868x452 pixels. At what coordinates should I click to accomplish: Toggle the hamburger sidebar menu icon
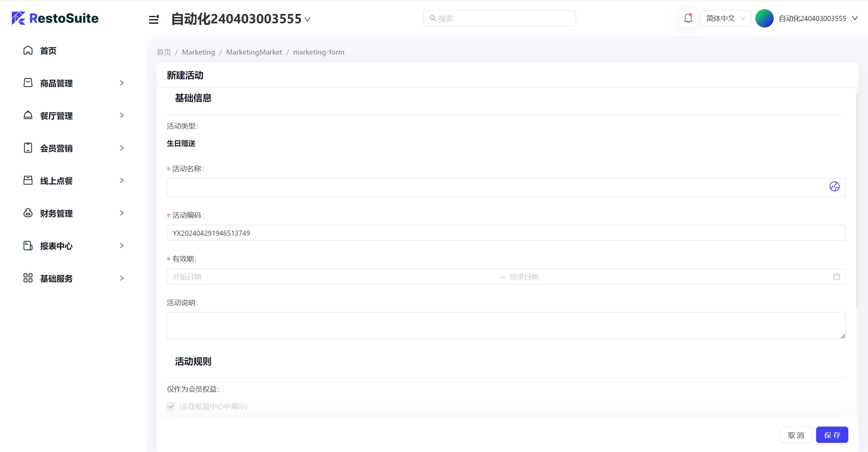coord(154,19)
